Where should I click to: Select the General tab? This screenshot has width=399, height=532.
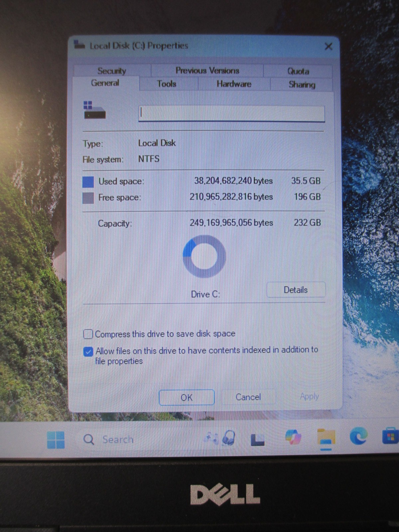tap(105, 83)
